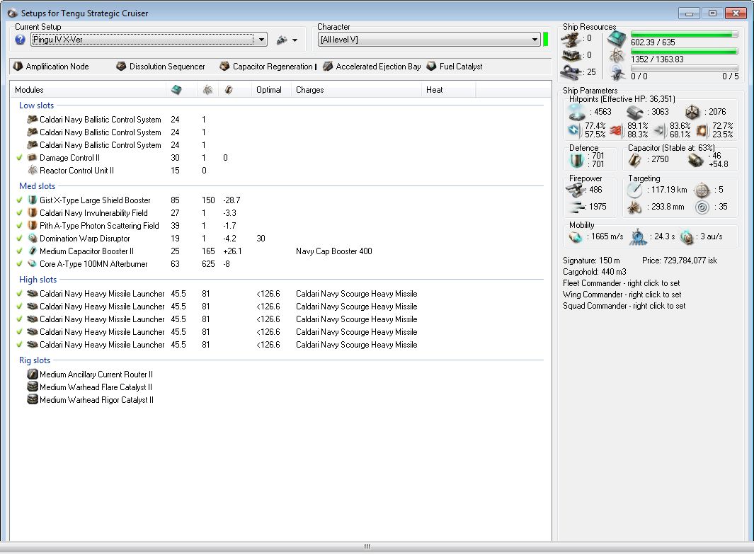
Task: Click the armor hitpoints icon showing 3063
Action: [635, 113]
